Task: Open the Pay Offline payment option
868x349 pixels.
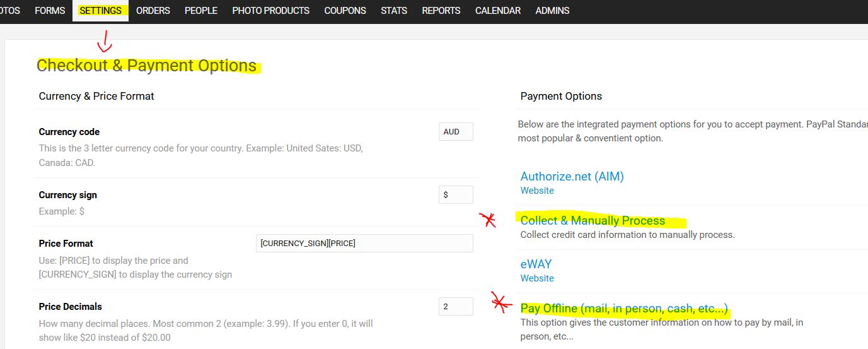Action: 624,309
